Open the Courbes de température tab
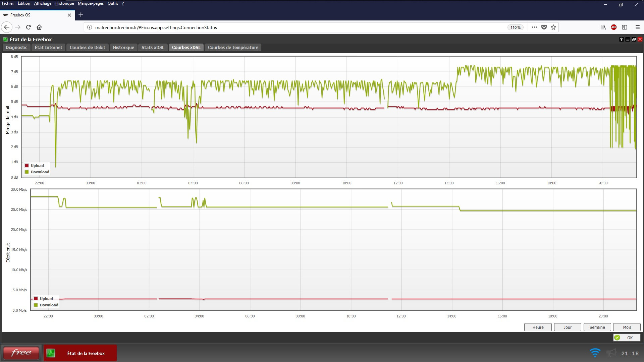Screen dimensions: 644x362 click(x=233, y=48)
